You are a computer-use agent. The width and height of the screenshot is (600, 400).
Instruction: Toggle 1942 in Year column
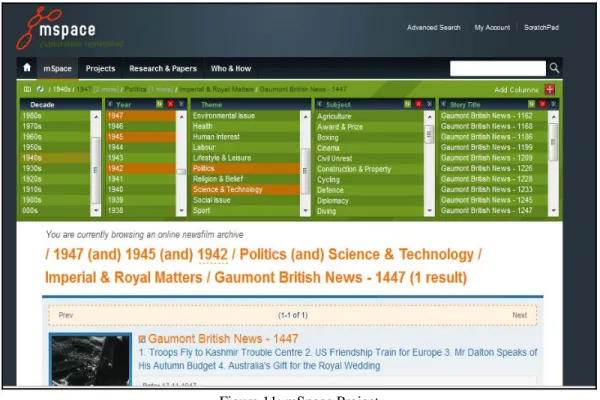click(140, 168)
